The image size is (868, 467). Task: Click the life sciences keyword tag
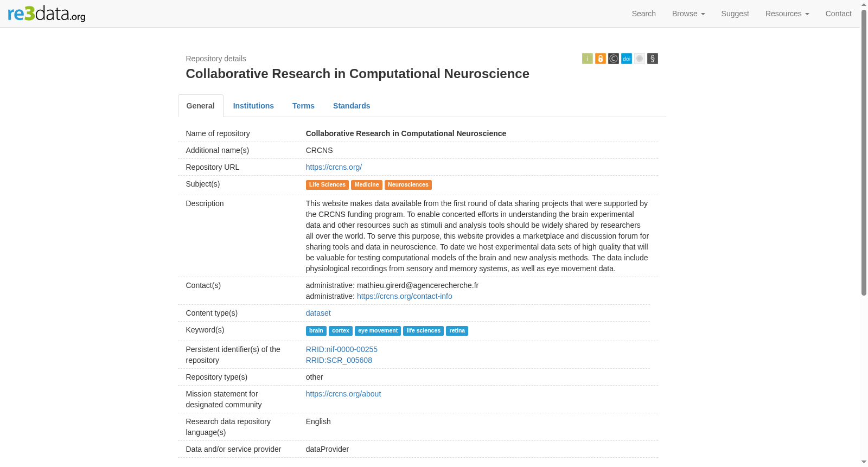(x=424, y=331)
